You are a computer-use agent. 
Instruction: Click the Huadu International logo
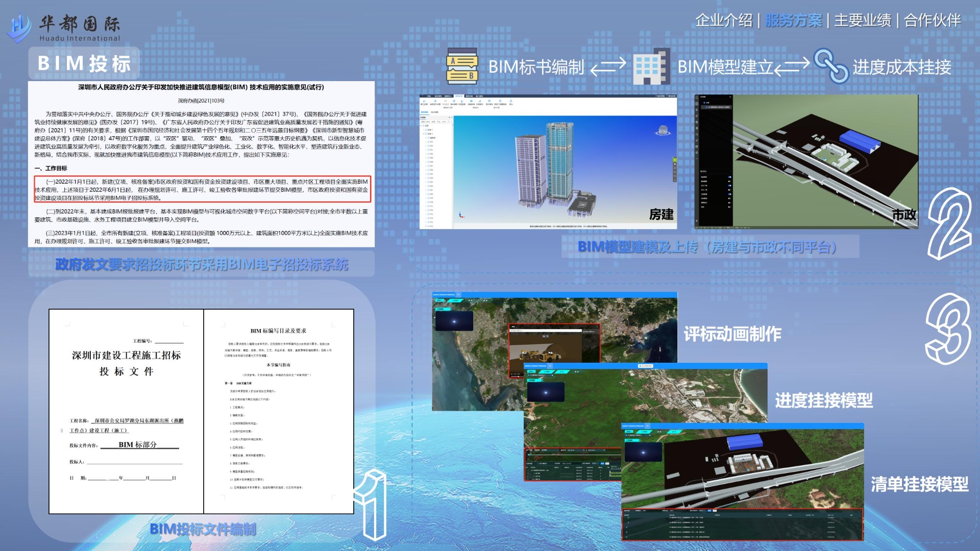[x=64, y=28]
